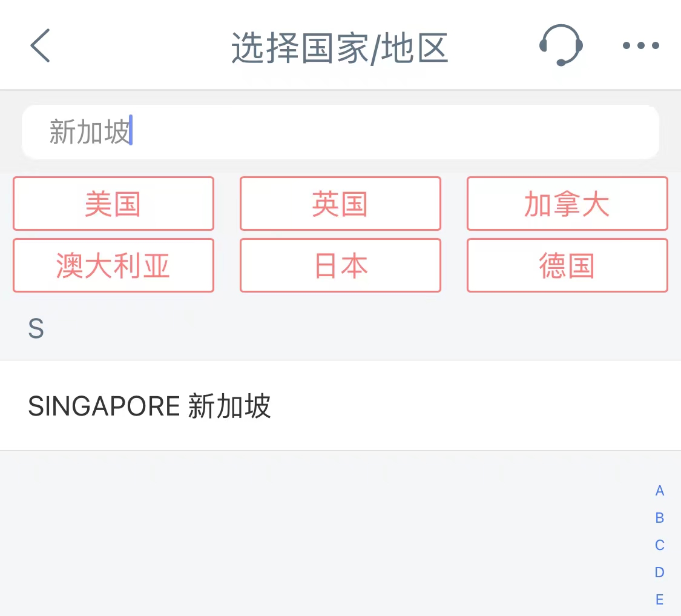This screenshot has height=616, width=681.
Task: Select 美国 quick country button
Action: [113, 204]
